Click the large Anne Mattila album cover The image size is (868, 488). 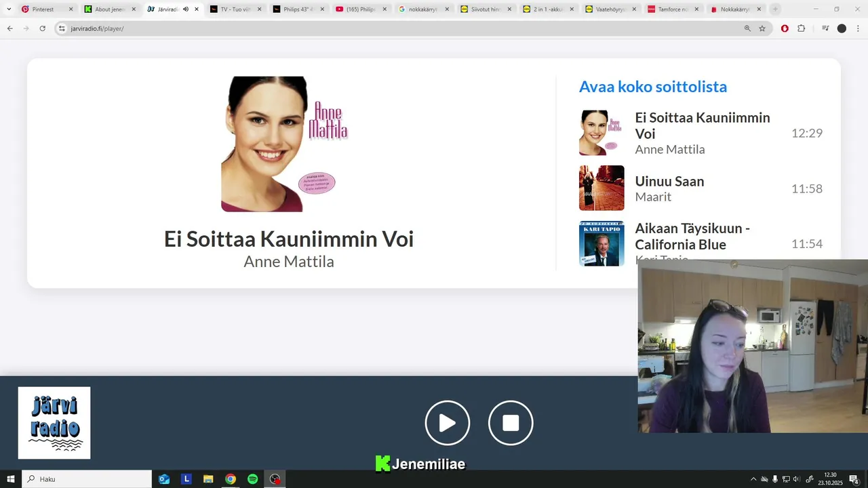click(289, 144)
